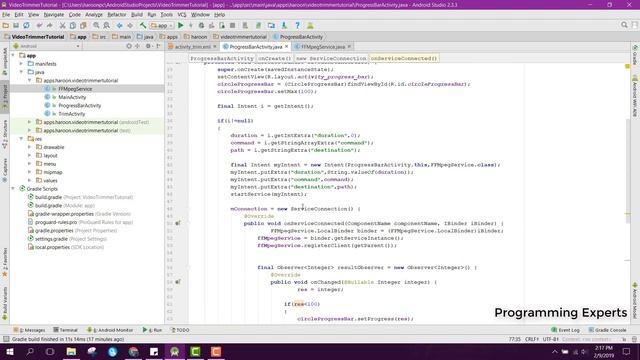
Task: Select MainActivity in project tree
Action: point(72,97)
